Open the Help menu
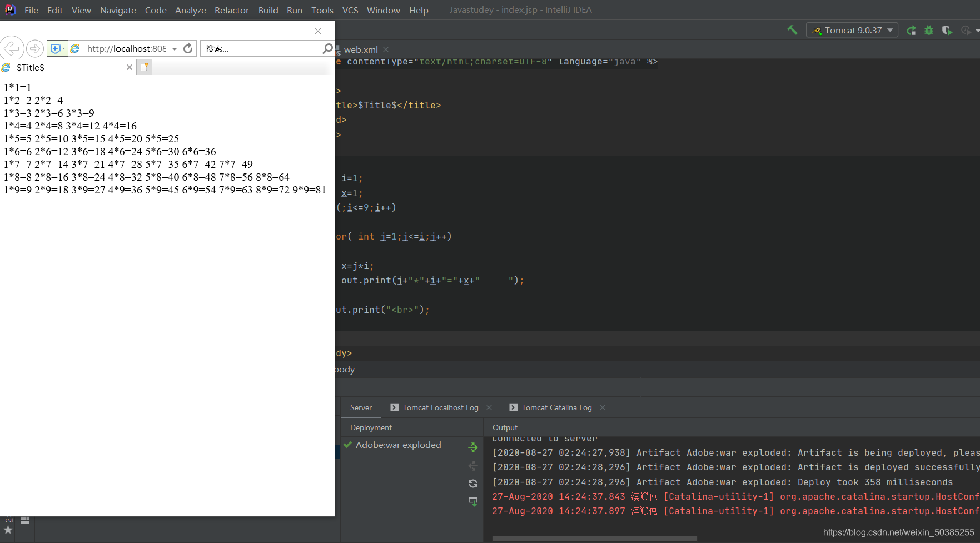980x543 pixels. pyautogui.click(x=419, y=10)
